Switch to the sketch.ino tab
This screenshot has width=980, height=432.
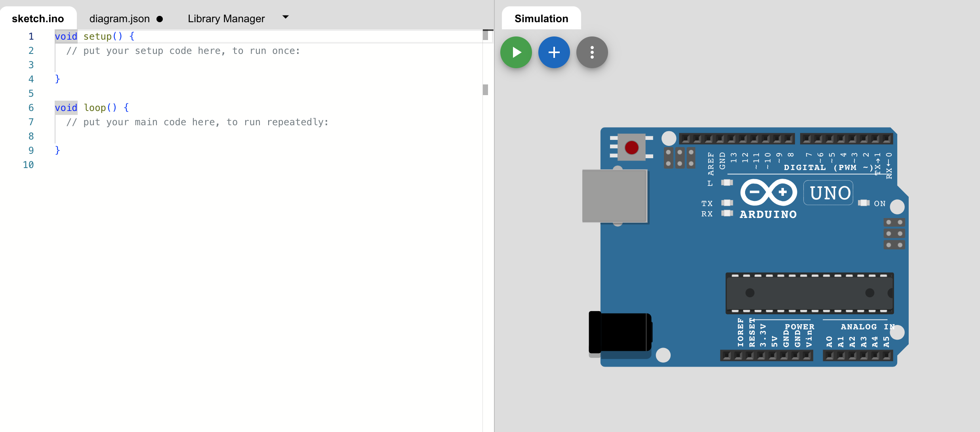tap(38, 19)
